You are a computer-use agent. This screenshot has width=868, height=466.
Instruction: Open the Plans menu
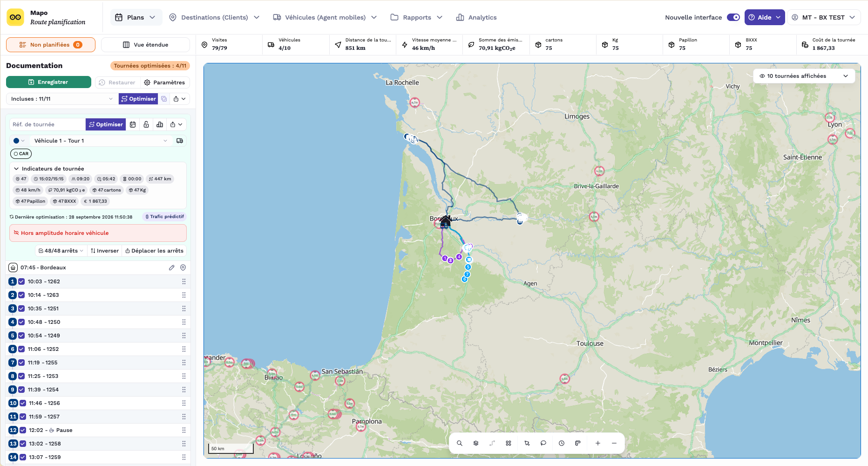click(x=136, y=17)
